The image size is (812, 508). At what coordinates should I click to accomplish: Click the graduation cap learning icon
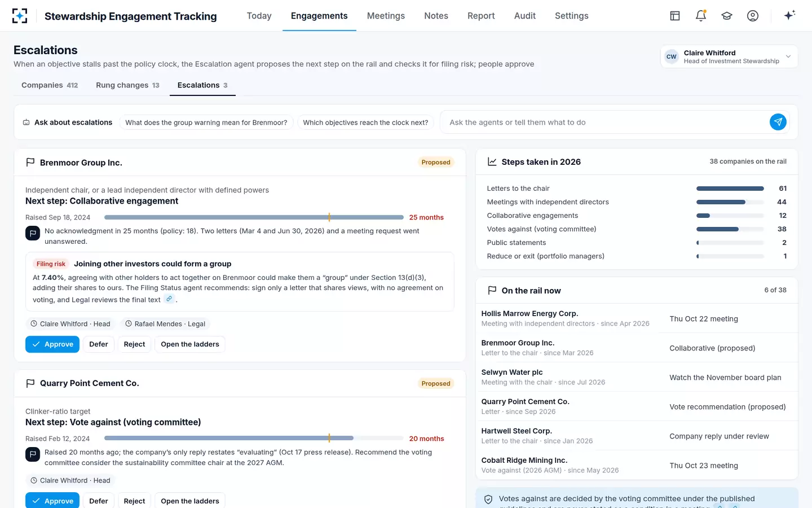pos(727,16)
